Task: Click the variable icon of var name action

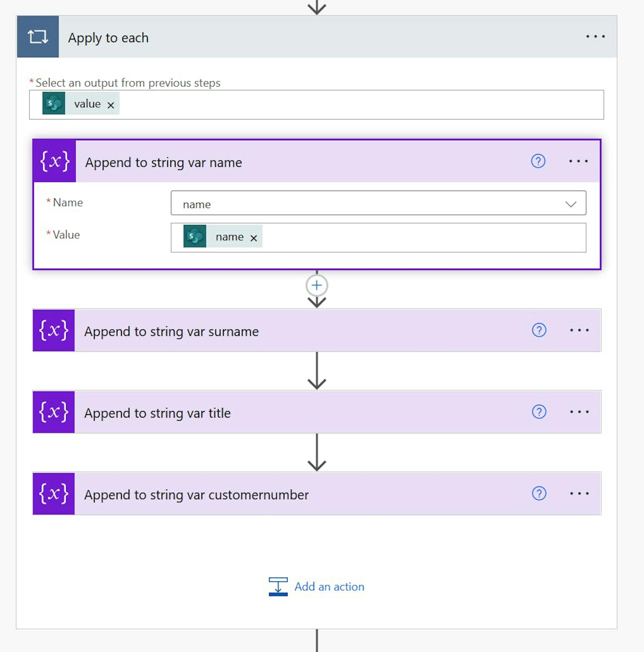Action: point(55,161)
